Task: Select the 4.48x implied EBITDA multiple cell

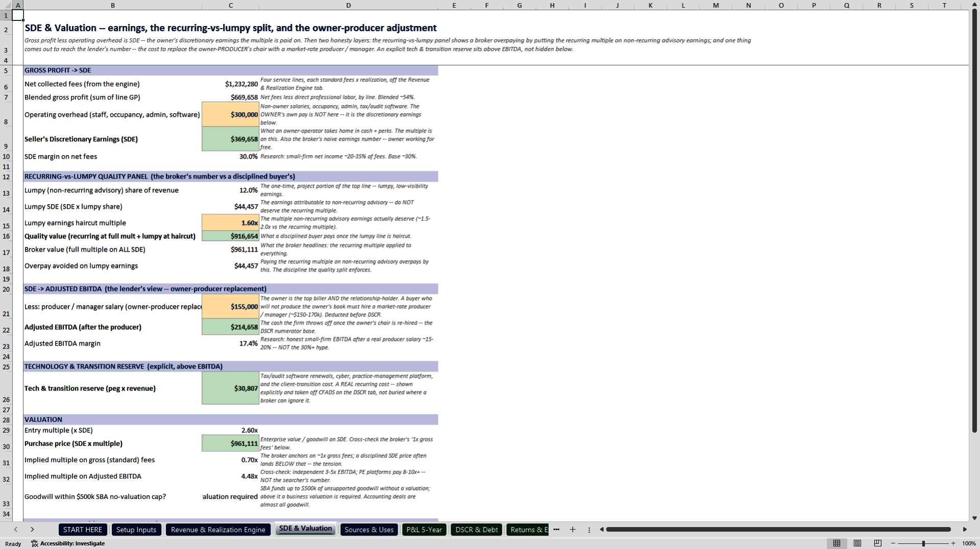Action: tap(231, 476)
